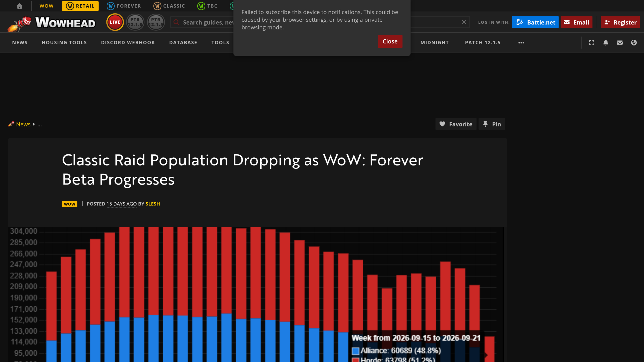Click the WOW category tag
Image resolution: width=644 pixels, height=362 pixels.
click(x=69, y=204)
